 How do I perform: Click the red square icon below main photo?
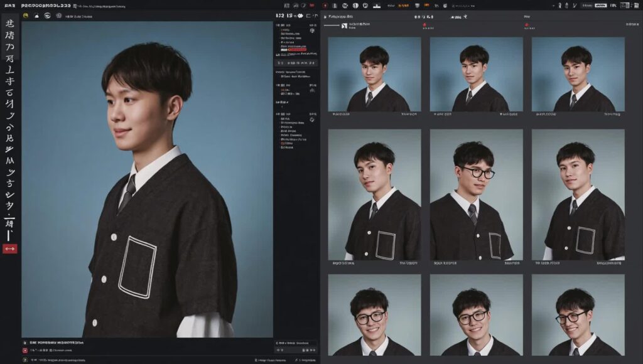click(x=25, y=350)
